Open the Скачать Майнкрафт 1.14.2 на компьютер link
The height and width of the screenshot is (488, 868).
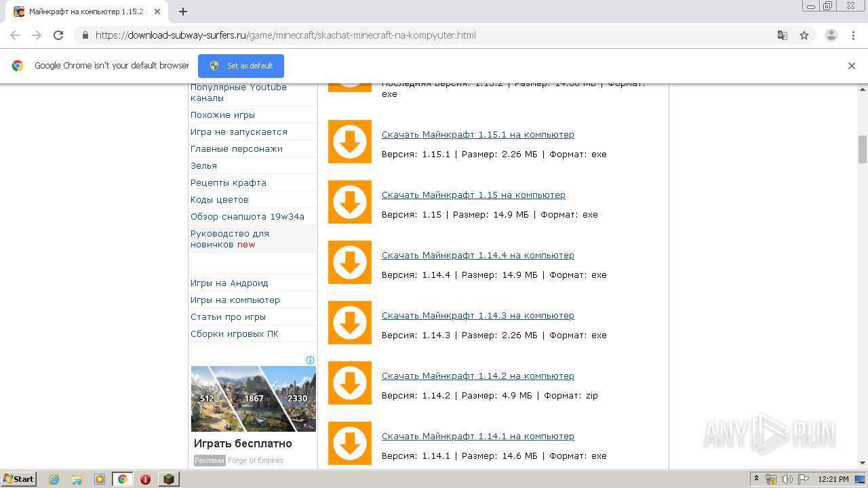478,376
